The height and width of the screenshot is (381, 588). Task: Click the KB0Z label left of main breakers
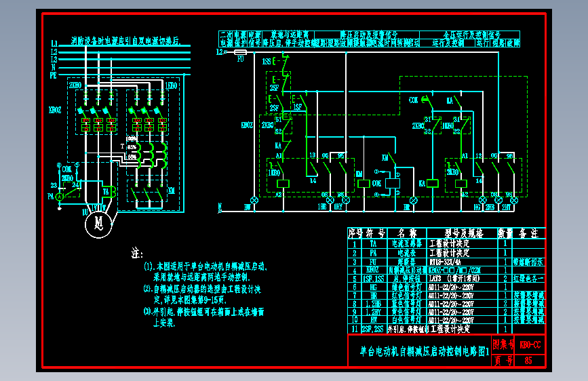pyautogui.click(x=55, y=111)
